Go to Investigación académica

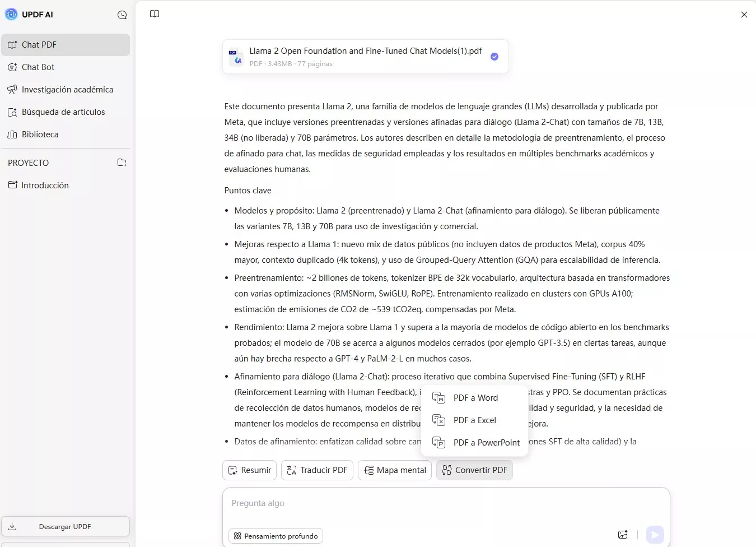[x=66, y=90]
